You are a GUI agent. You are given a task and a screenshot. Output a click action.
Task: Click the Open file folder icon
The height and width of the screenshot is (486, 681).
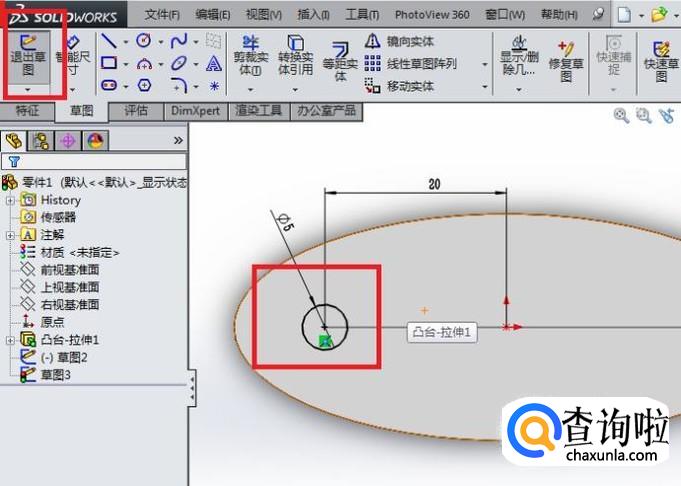[659, 15]
